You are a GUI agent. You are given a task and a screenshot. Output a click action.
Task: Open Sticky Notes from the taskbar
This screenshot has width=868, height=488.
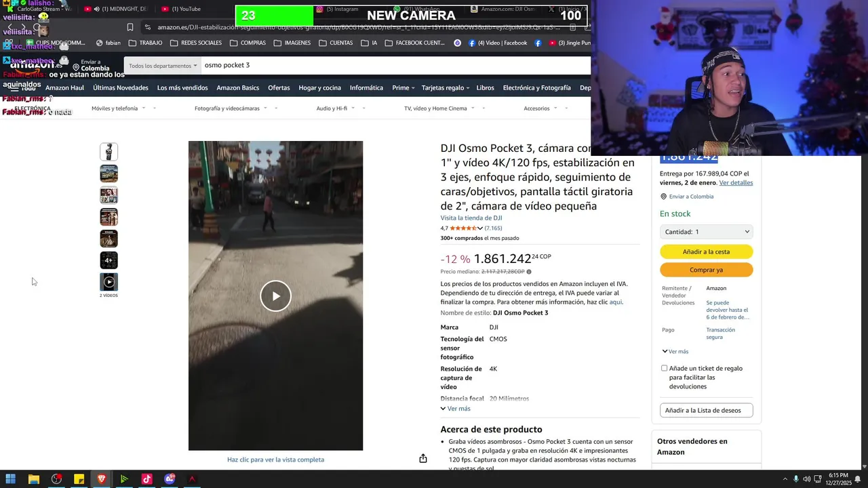click(x=79, y=479)
